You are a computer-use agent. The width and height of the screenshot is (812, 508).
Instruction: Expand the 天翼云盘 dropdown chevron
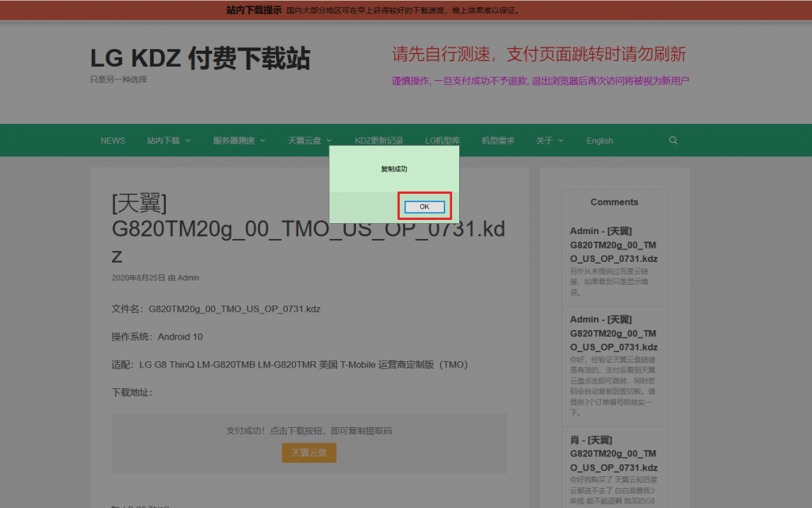coord(329,140)
